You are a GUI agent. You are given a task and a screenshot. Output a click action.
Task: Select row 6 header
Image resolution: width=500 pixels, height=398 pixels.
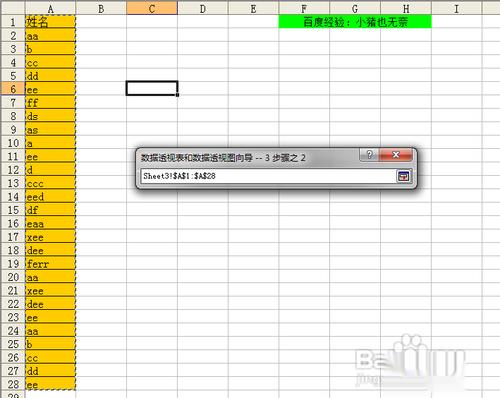pyautogui.click(x=13, y=89)
